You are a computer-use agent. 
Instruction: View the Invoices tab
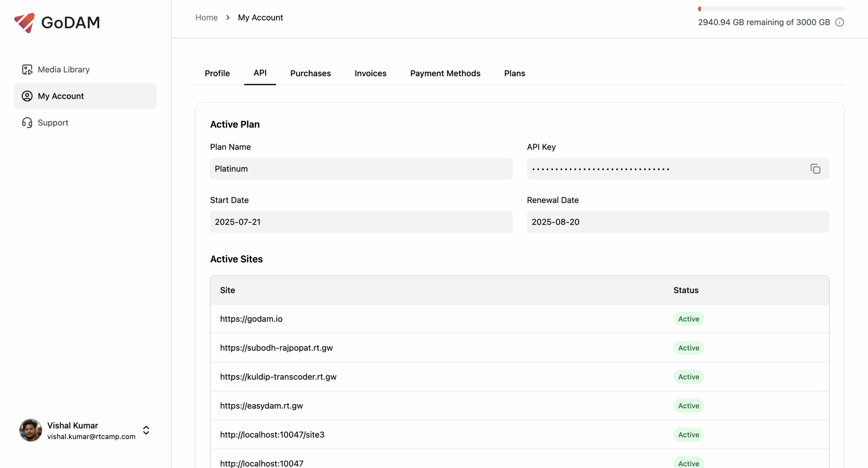click(x=370, y=73)
